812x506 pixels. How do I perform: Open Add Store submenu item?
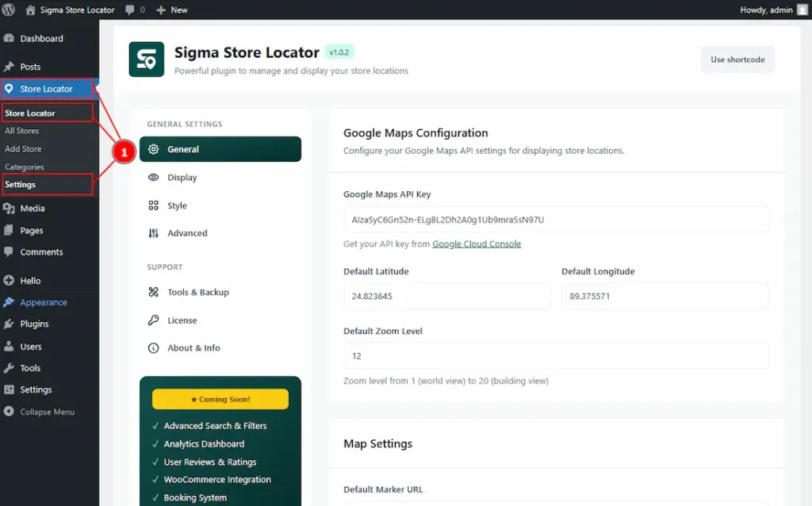point(23,148)
